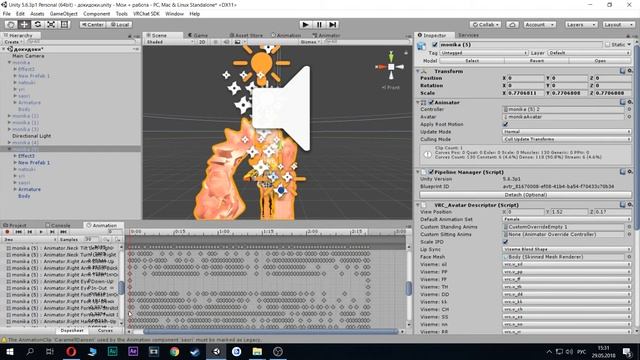640x360 pixels.
Task: Open Opera browser from the taskbar
Action: point(71,351)
